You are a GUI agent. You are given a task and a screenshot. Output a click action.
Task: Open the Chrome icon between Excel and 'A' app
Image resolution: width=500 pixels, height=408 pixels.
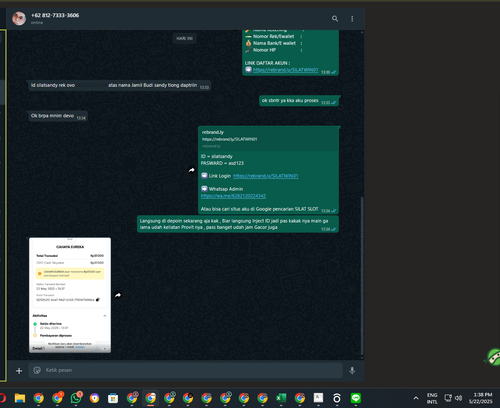click(300, 398)
